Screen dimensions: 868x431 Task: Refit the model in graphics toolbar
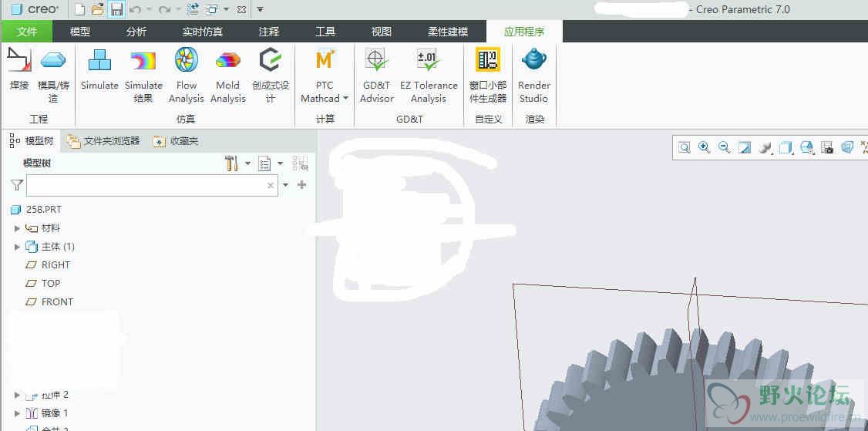[685, 147]
